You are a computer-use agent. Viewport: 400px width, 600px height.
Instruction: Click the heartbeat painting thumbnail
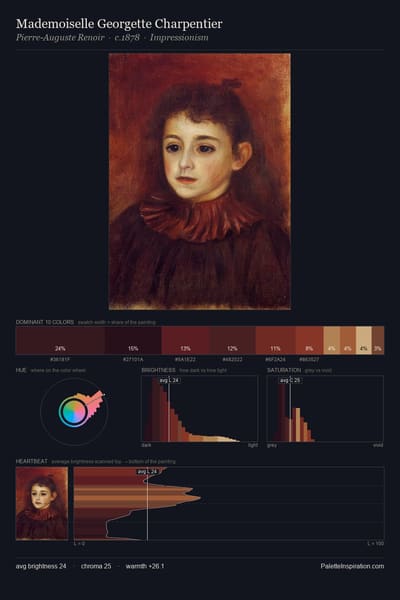pos(42,503)
